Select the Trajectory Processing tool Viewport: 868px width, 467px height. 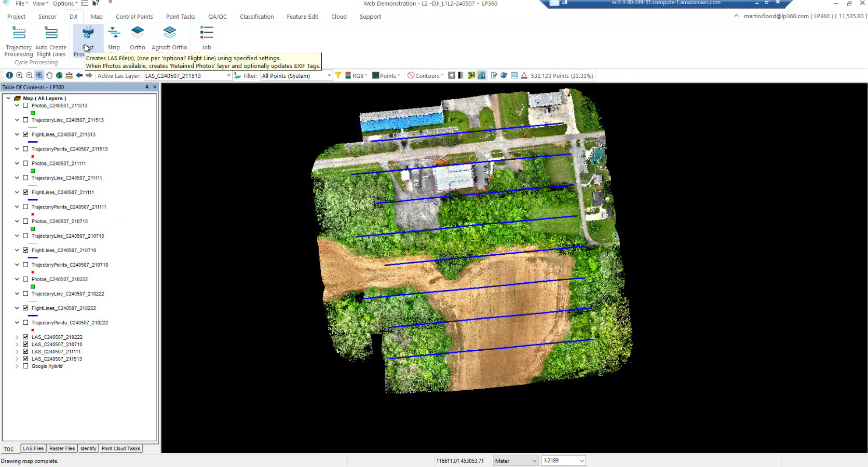19,39
